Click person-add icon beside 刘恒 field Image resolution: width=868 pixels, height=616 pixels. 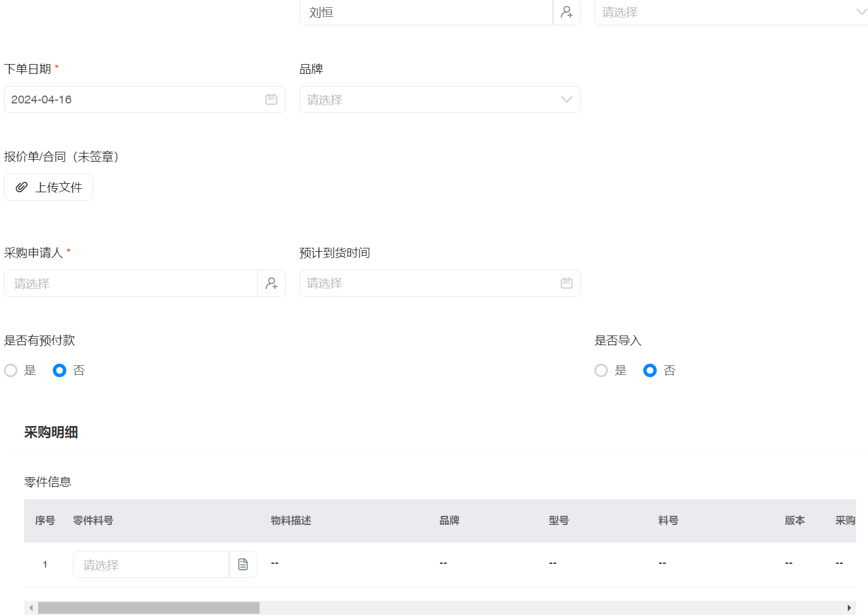[566, 12]
